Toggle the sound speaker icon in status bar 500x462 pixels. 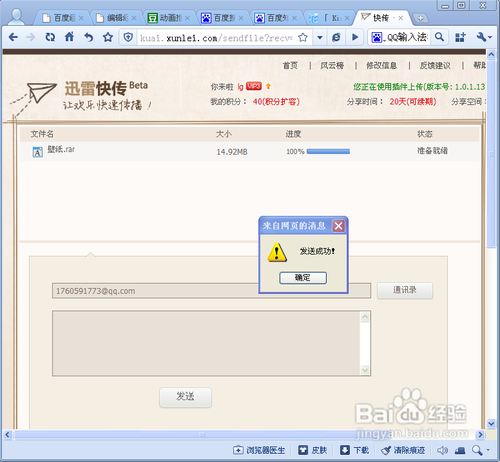(x=442, y=450)
